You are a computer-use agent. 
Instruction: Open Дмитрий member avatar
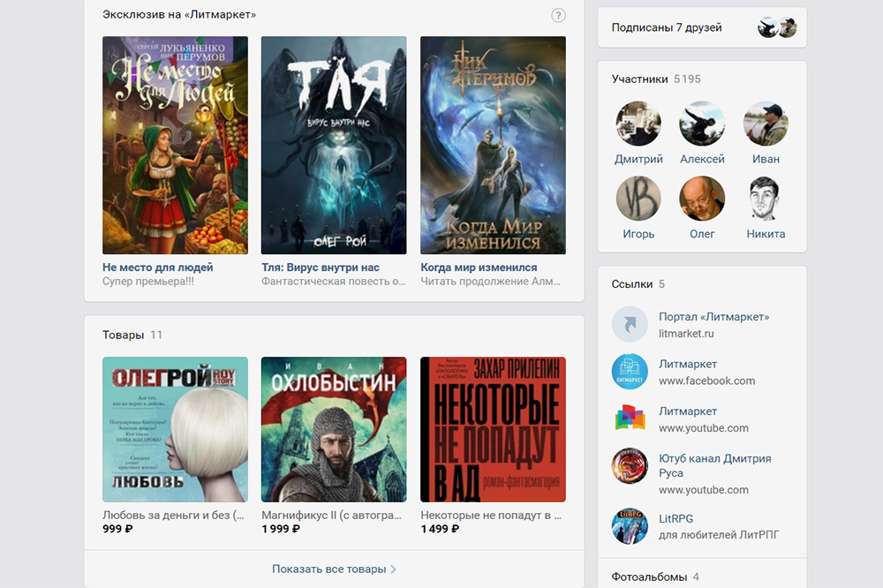(638, 124)
